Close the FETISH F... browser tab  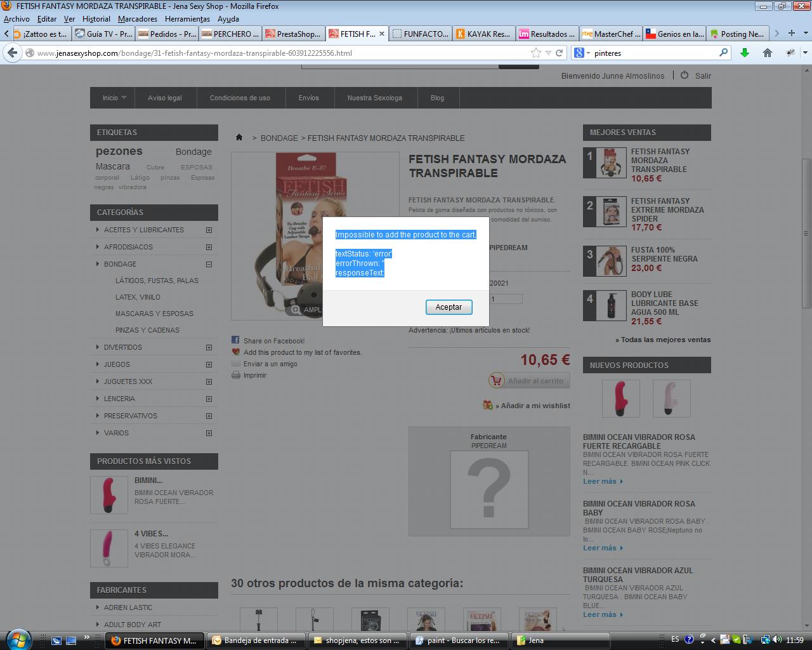pyautogui.click(x=382, y=34)
